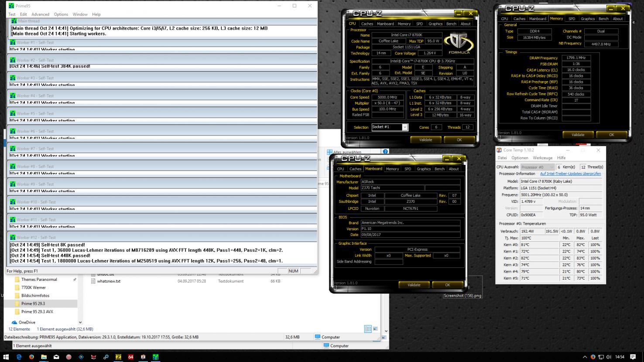Click the network tray icon
Screen dimensions: 644x362
601,357
